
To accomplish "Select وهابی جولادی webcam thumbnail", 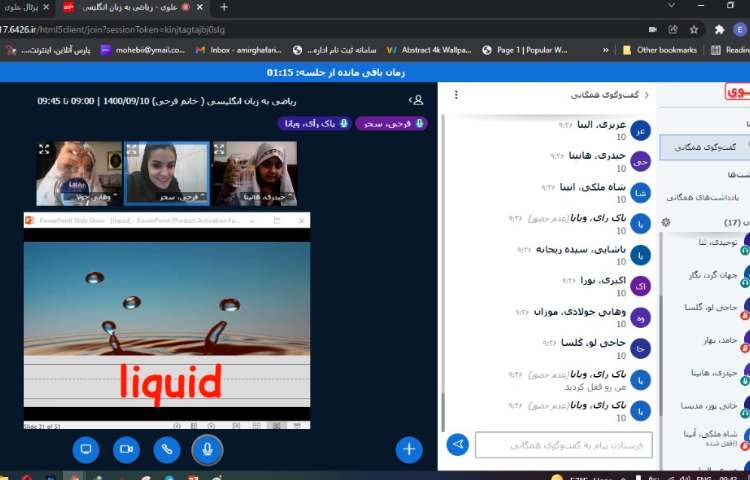I will coord(79,173).
